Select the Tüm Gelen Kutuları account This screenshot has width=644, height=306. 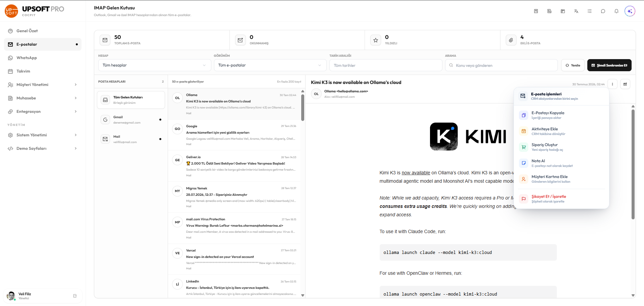pyautogui.click(x=131, y=100)
